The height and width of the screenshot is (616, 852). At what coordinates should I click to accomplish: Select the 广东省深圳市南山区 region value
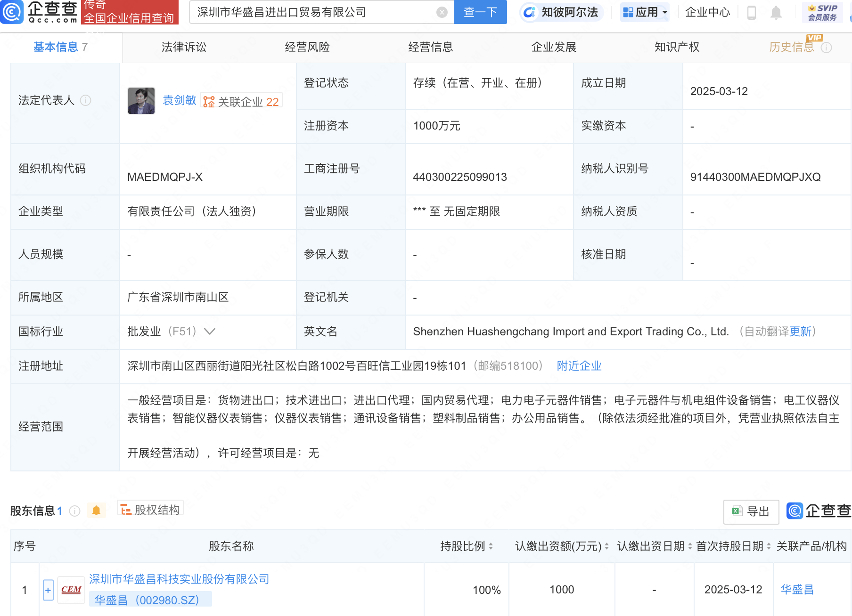tap(178, 297)
